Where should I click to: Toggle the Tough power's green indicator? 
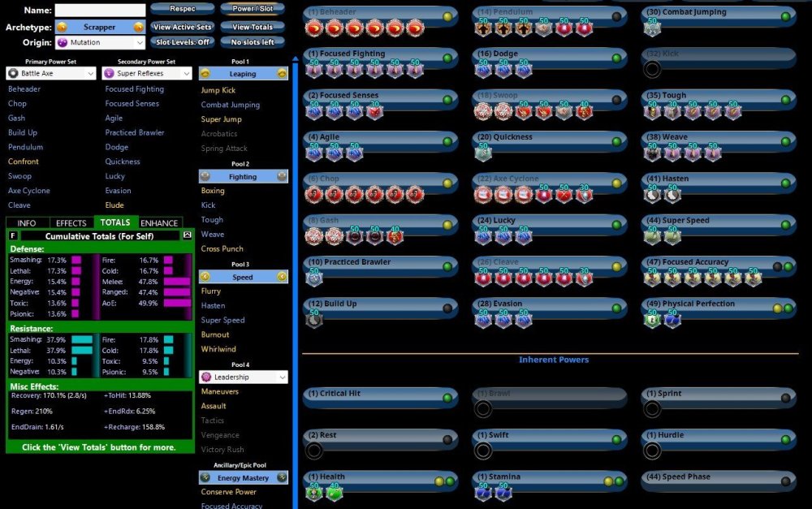[785, 99]
